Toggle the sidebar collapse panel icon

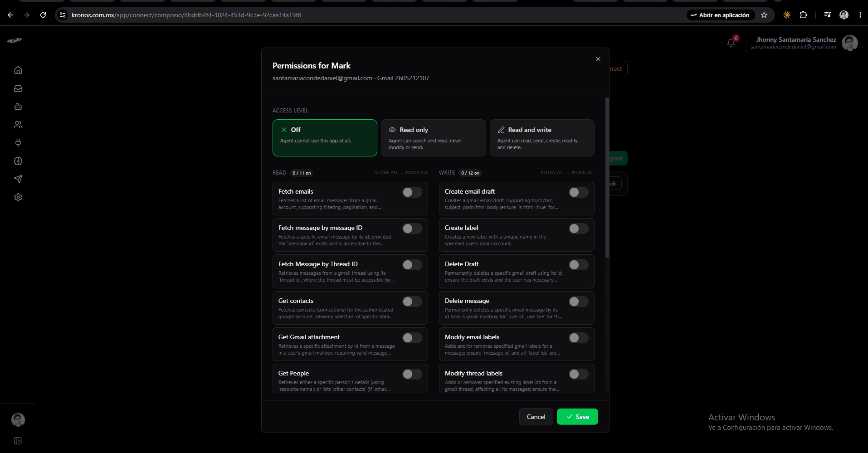pyautogui.click(x=18, y=441)
